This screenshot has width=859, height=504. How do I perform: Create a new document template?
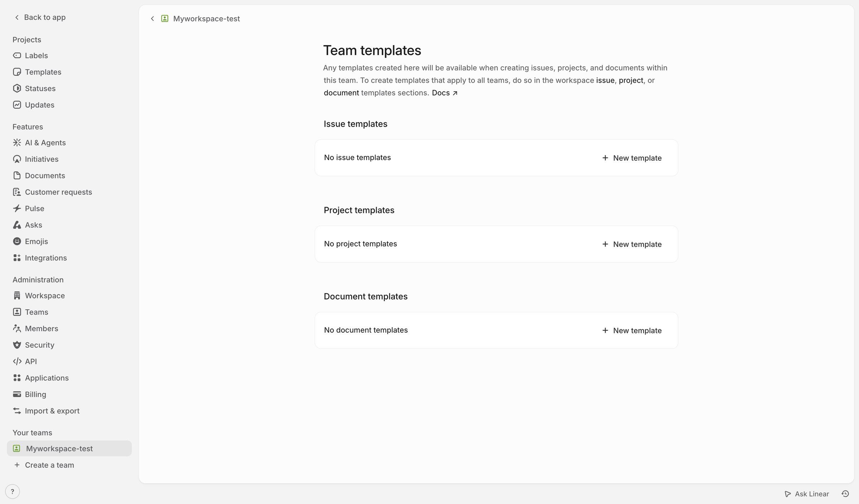pos(632,330)
